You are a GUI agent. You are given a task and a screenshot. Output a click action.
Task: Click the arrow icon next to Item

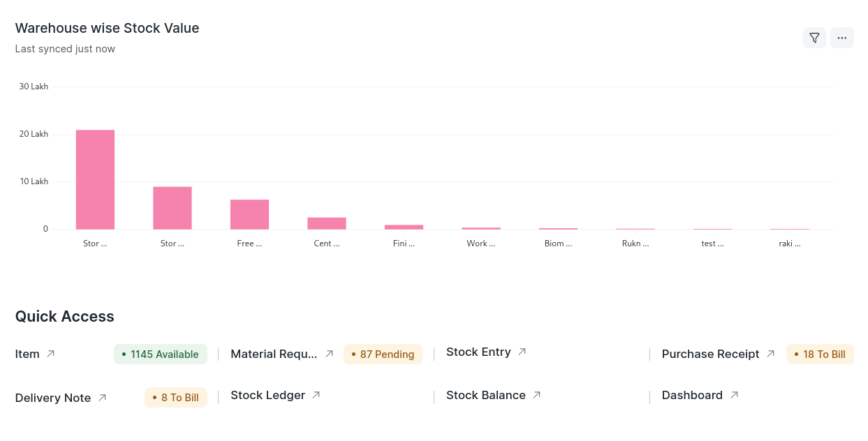pyautogui.click(x=50, y=354)
